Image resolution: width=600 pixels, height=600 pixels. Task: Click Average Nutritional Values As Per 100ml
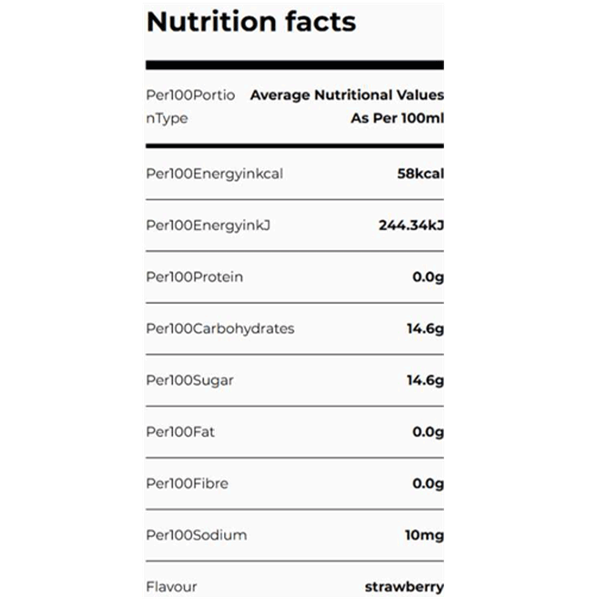coord(347,106)
